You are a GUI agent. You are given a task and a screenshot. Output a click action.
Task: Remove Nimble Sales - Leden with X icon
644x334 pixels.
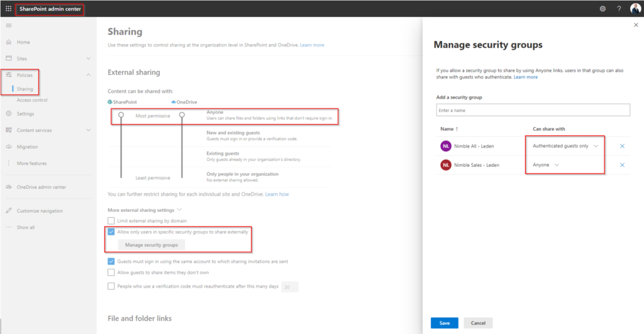click(x=622, y=165)
